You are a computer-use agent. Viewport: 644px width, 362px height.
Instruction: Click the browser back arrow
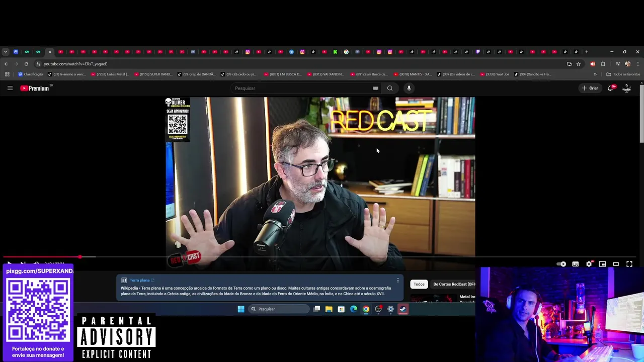[x=6, y=64]
